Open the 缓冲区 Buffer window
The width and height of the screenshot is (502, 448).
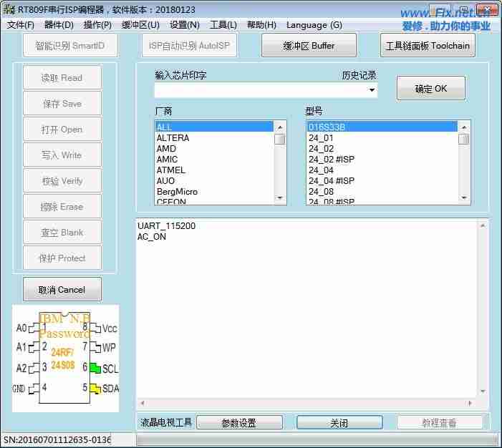309,46
